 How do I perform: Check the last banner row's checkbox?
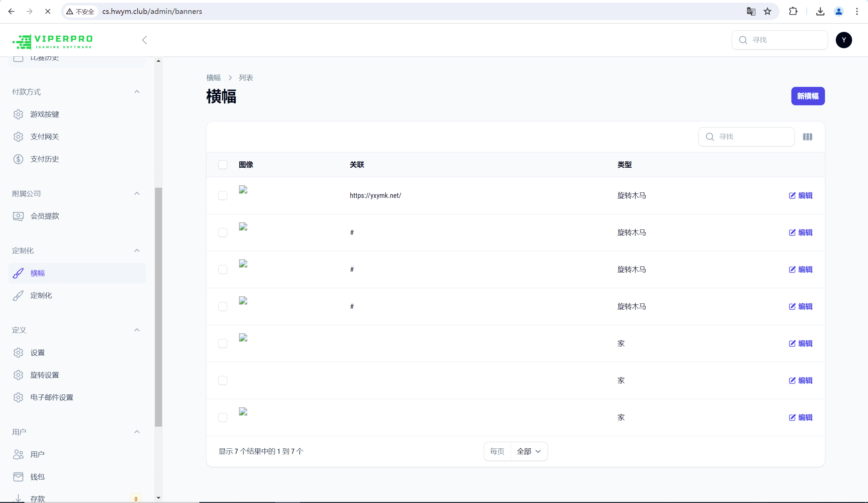(x=223, y=417)
